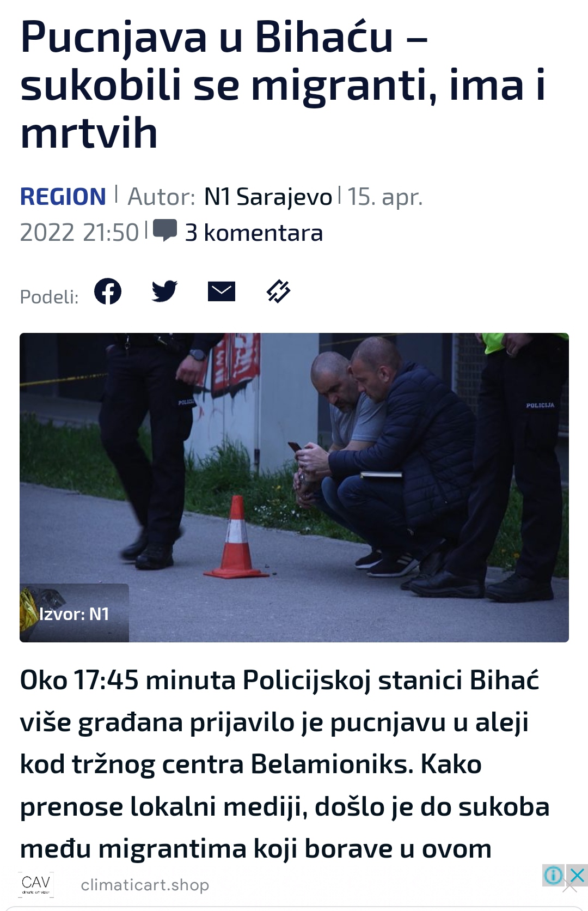This screenshot has width=588, height=911.
Task: Open the REGION category link
Action: coord(63,197)
